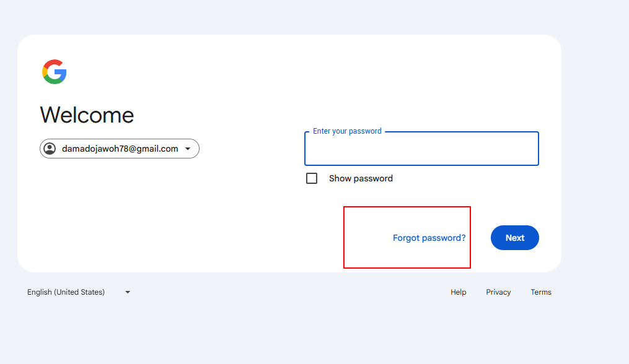Viewport: 629px width, 364px height.
Task: Open the English (United States) language selector
Action: 79,292
